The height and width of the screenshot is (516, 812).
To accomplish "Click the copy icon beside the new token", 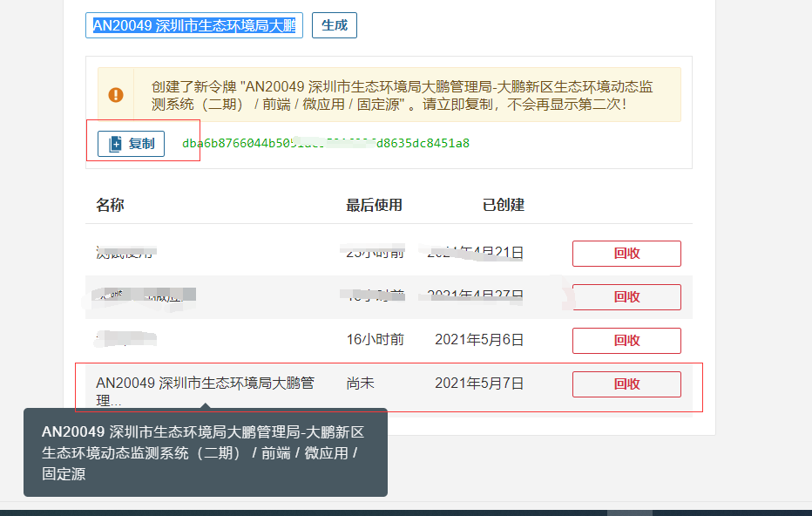I will 115,144.
